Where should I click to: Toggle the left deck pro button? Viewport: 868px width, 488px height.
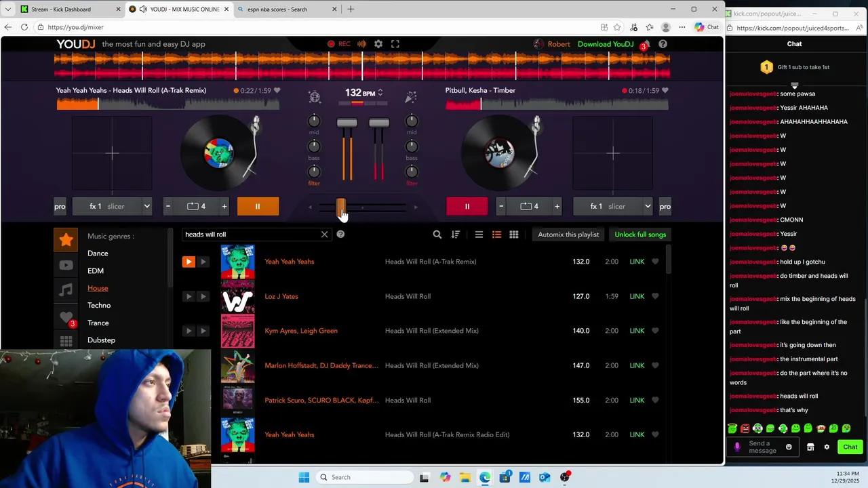click(x=60, y=206)
